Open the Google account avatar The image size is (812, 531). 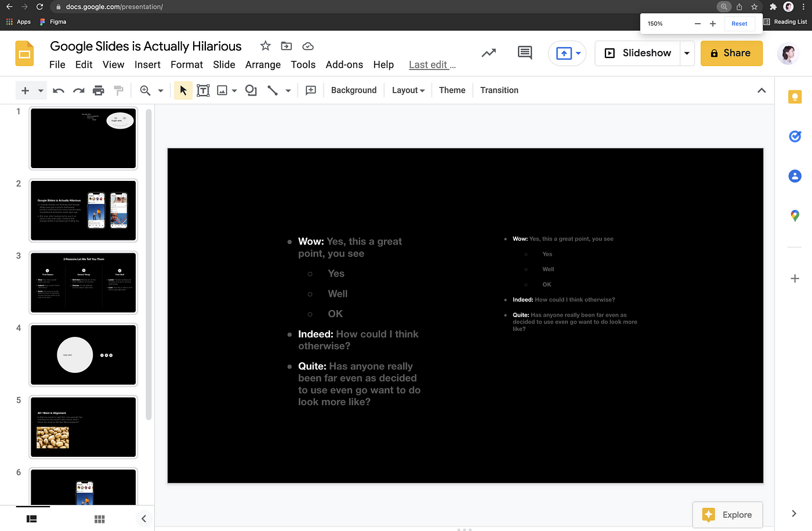pos(788,53)
